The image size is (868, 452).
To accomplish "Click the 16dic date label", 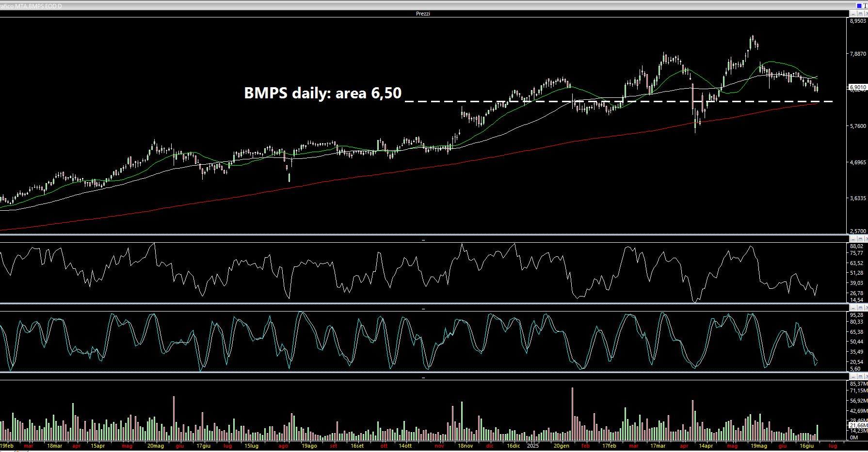I will pos(513,446).
